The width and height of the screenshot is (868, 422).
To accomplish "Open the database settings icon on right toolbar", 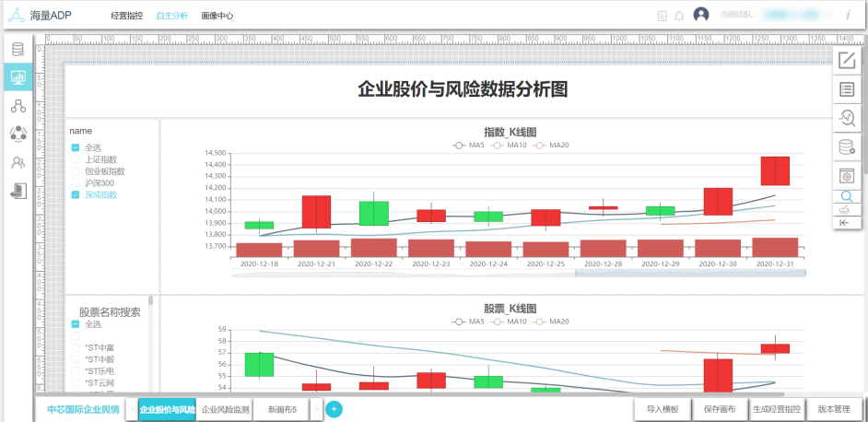I will pyautogui.click(x=847, y=147).
